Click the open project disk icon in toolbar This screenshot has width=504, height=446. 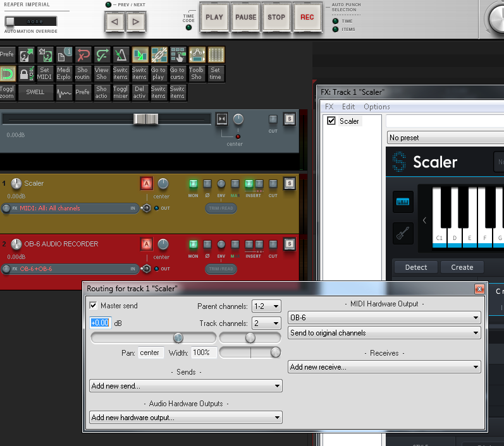point(46,55)
